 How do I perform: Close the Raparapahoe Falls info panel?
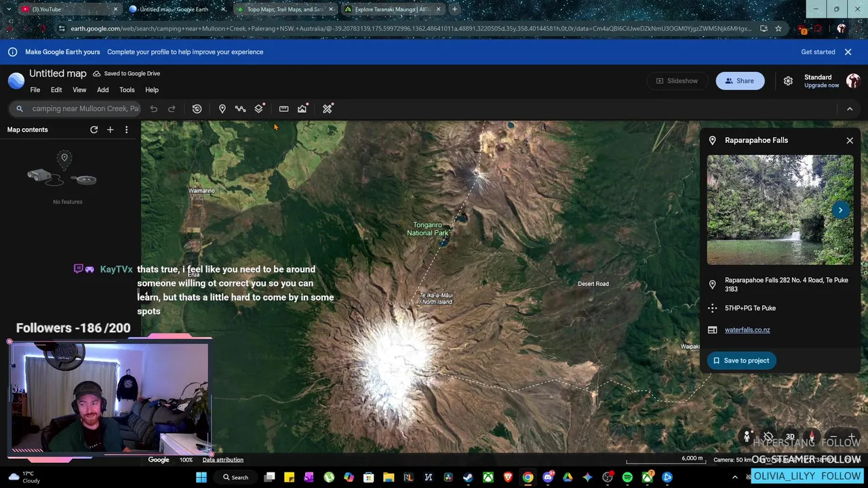click(850, 140)
